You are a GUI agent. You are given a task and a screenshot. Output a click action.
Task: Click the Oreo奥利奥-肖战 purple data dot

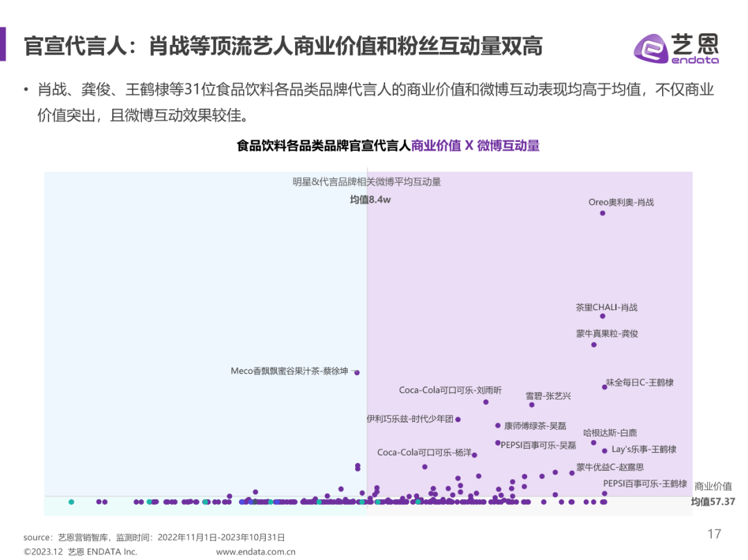[603, 213]
